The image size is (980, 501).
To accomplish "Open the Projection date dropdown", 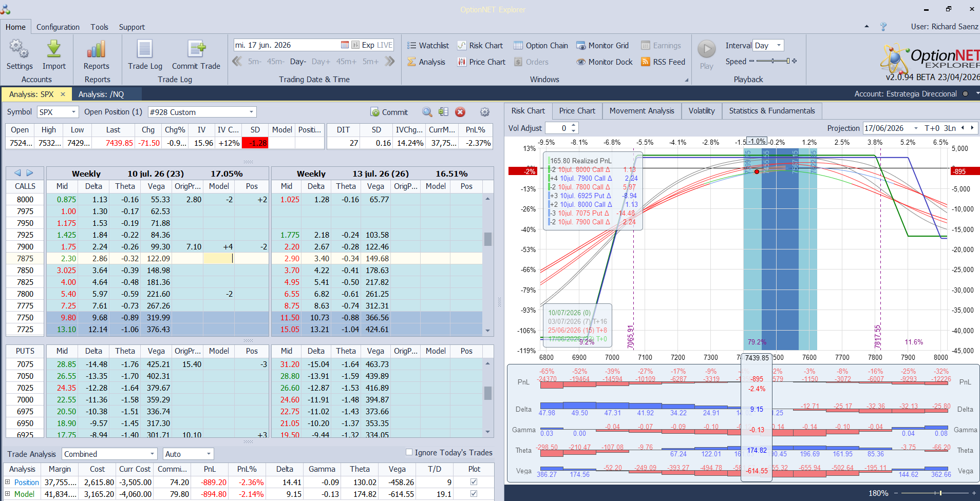I will click(x=916, y=128).
